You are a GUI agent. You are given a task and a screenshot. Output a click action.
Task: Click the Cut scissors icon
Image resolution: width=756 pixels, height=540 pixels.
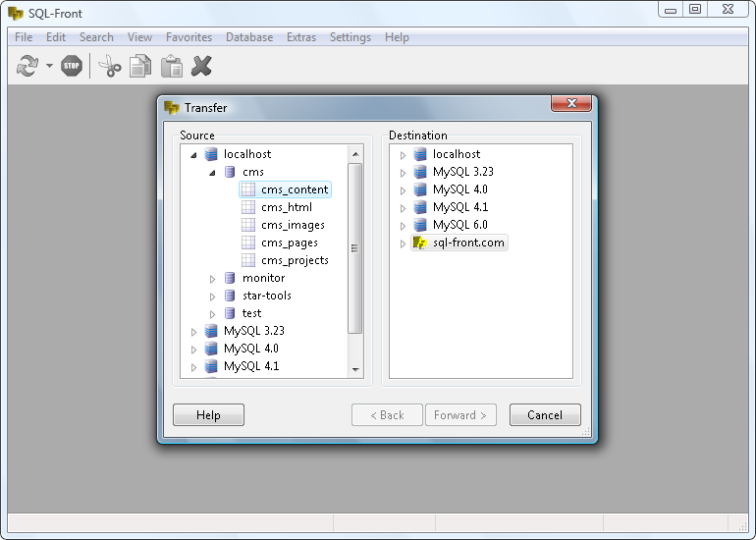click(x=110, y=66)
